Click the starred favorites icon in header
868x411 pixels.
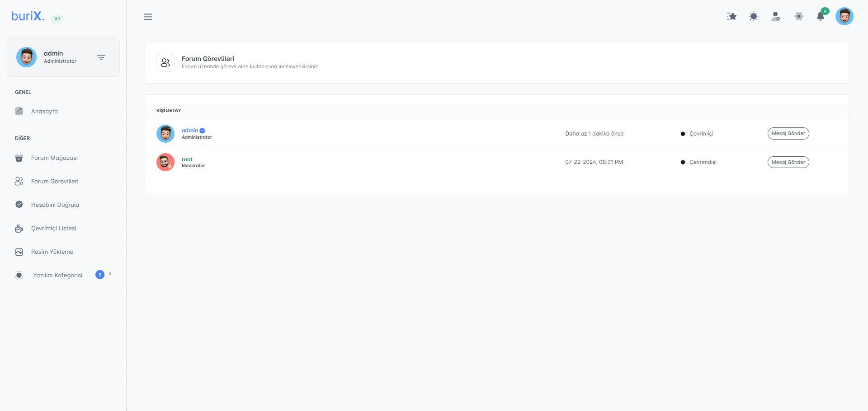731,17
